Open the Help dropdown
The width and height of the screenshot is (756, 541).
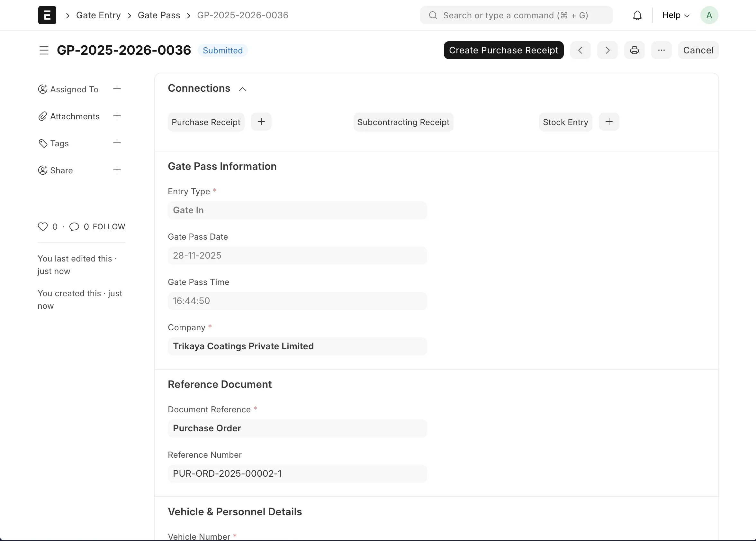pos(675,15)
